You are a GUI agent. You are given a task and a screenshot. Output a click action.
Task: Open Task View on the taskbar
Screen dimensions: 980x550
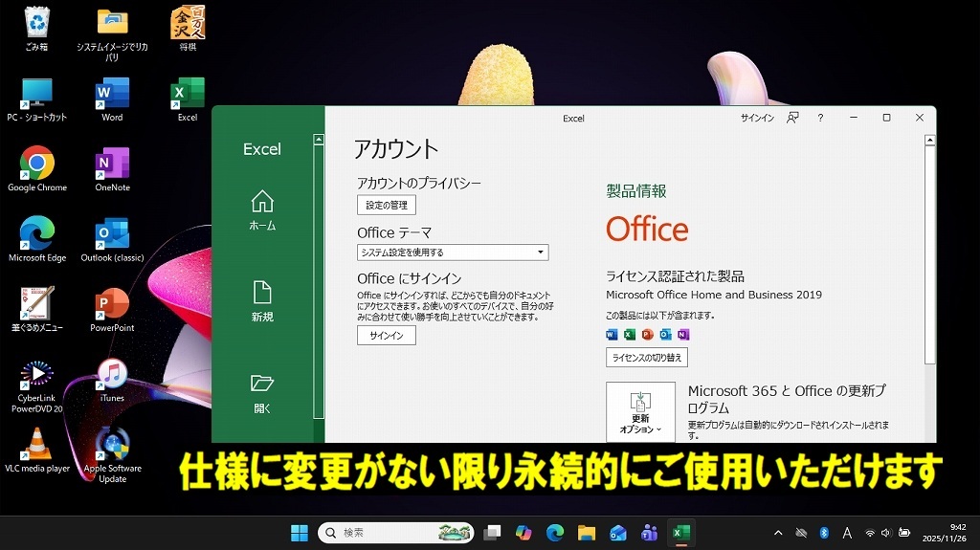pyautogui.click(x=493, y=533)
